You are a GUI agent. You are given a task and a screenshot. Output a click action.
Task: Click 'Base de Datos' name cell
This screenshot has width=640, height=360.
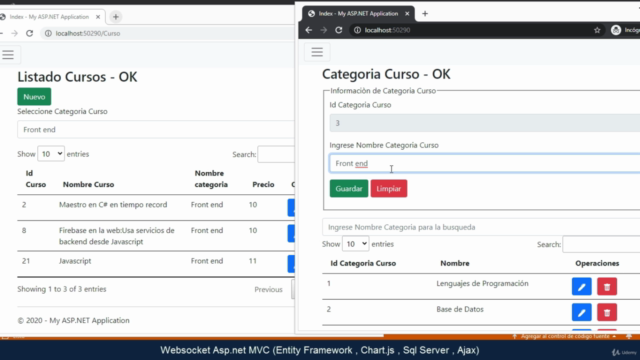(x=460, y=309)
